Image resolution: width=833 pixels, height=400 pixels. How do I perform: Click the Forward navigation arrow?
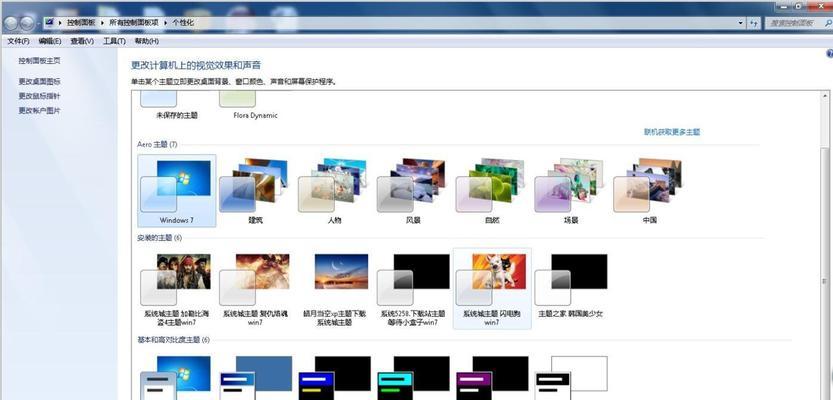coord(27,23)
